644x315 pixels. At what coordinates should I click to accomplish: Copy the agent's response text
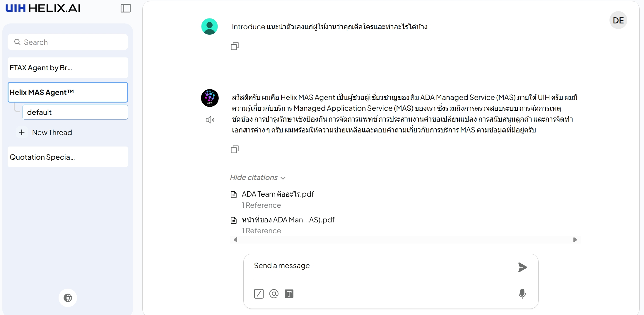(x=235, y=149)
